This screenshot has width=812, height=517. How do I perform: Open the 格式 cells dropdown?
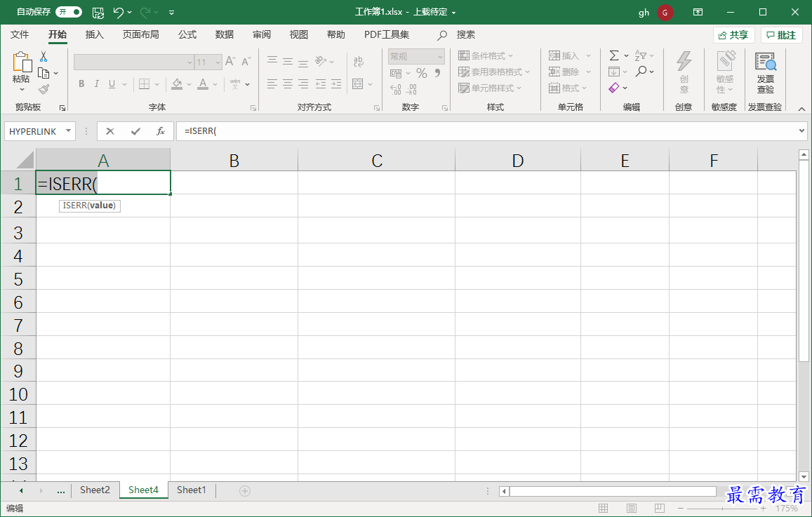(568, 88)
